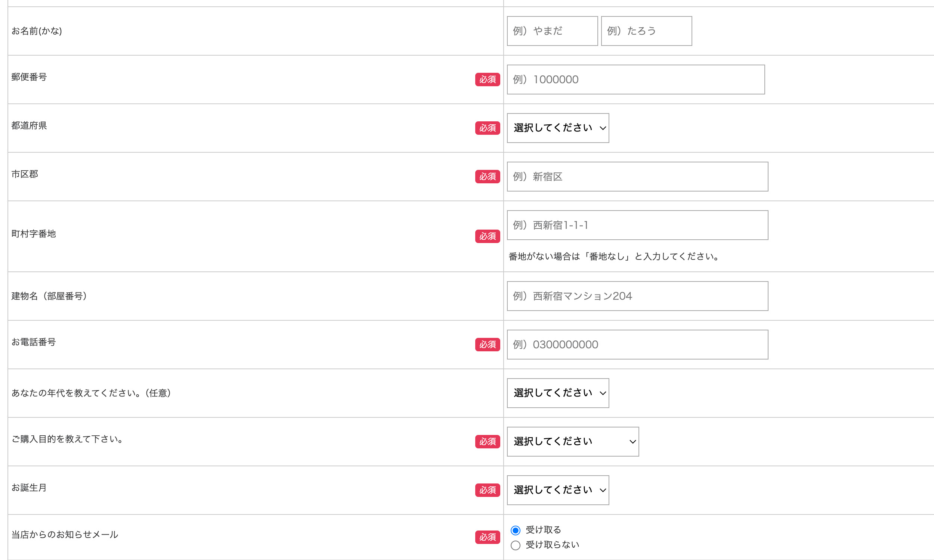The image size is (934, 560).
Task: Click the last name kana field
Action: coord(552,31)
